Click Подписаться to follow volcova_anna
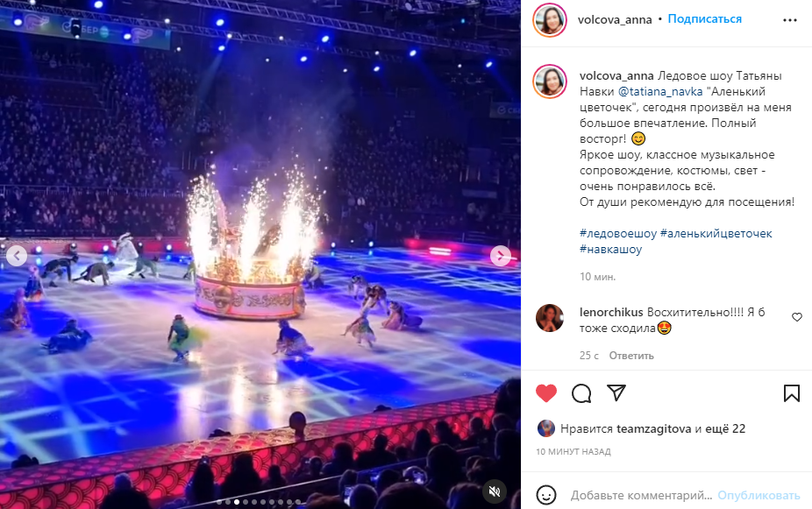Screen dimensions: 812x509 pyautogui.click(x=704, y=19)
